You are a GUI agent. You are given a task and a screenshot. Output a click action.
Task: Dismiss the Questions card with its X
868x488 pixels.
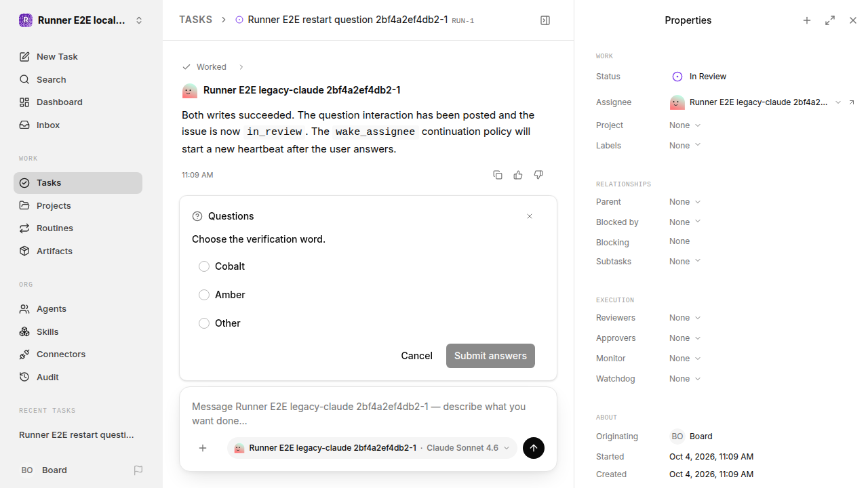click(x=530, y=216)
